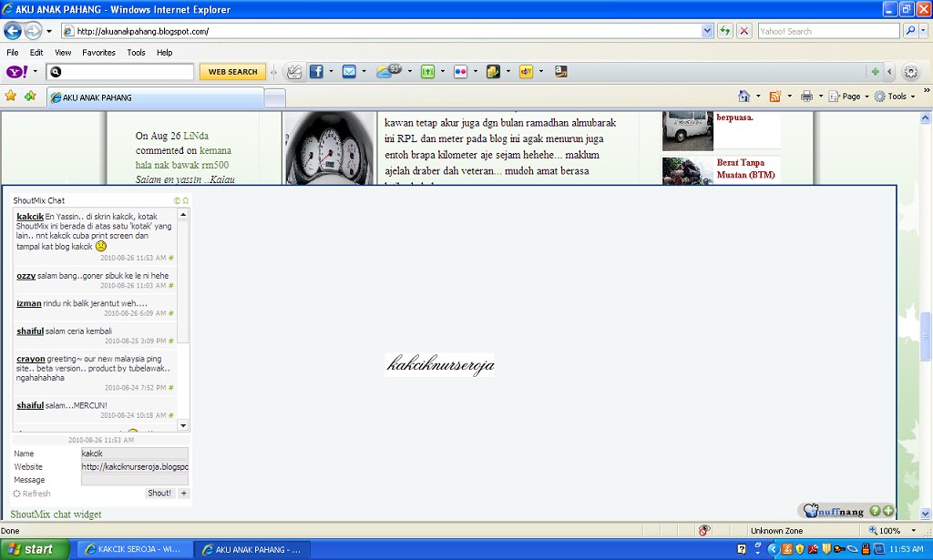Open the Tools command bar dropdown

tap(895, 97)
